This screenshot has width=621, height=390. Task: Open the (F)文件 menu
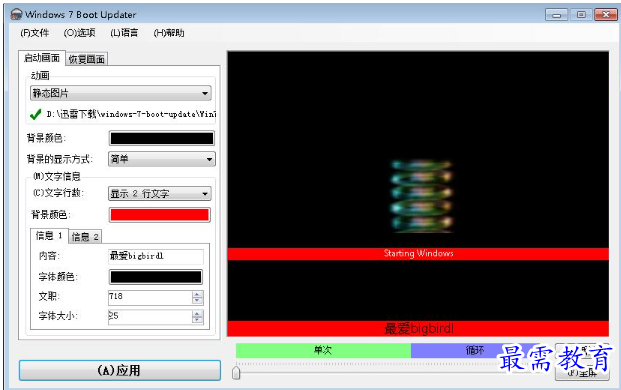tap(34, 33)
